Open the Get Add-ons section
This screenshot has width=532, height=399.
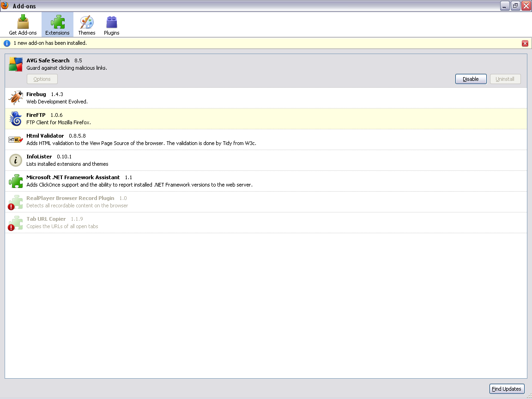click(23, 25)
